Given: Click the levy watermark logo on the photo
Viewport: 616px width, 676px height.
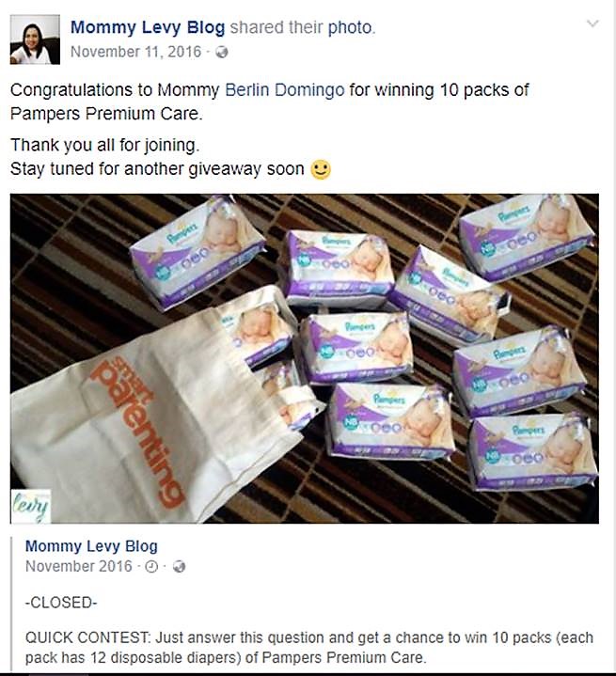Looking at the screenshot, I should pos(31,506).
